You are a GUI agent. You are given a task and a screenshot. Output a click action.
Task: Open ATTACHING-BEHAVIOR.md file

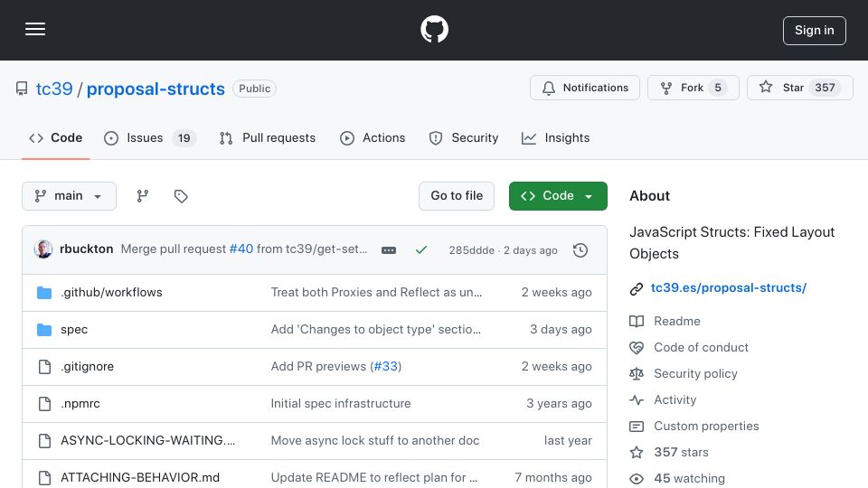click(x=140, y=477)
